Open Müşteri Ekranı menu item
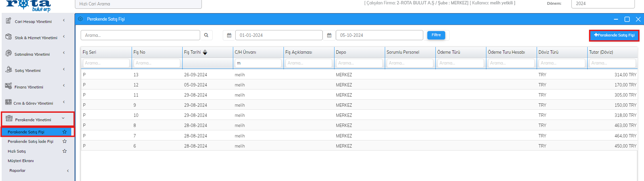Viewport: 644px width, 181px height. pyautogui.click(x=21, y=161)
